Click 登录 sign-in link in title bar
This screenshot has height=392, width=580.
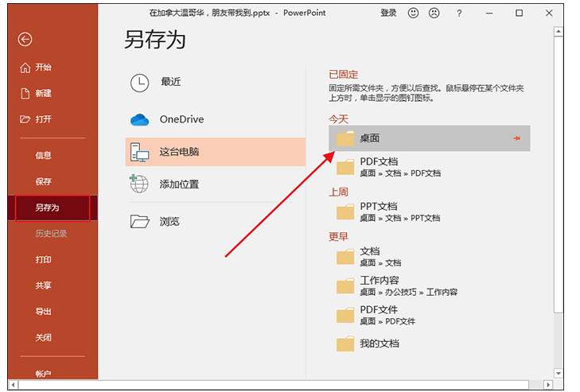click(388, 14)
